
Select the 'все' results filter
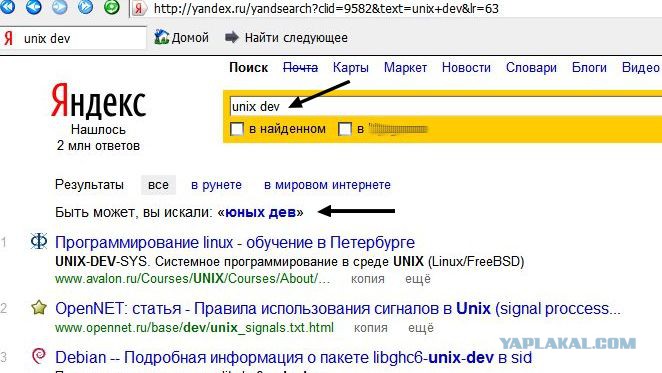(158, 185)
